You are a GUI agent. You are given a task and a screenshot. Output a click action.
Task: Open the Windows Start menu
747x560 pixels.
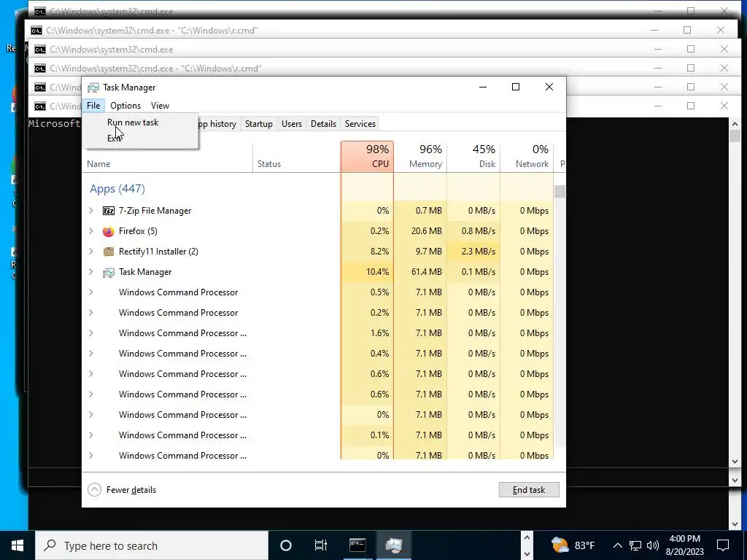click(18, 545)
